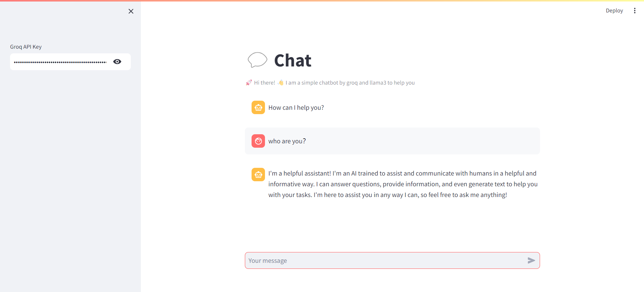Click the Chat page heading
The image size is (644, 292).
pos(293,61)
